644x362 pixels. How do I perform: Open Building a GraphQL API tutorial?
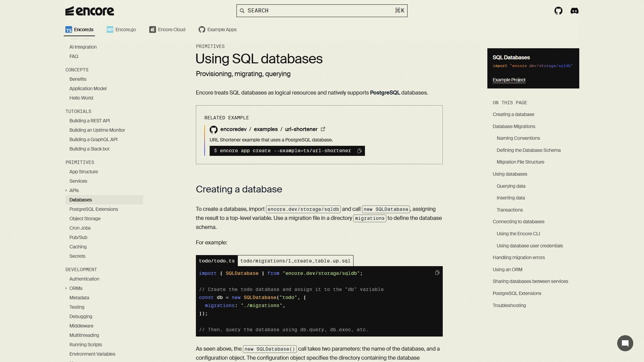93,139
